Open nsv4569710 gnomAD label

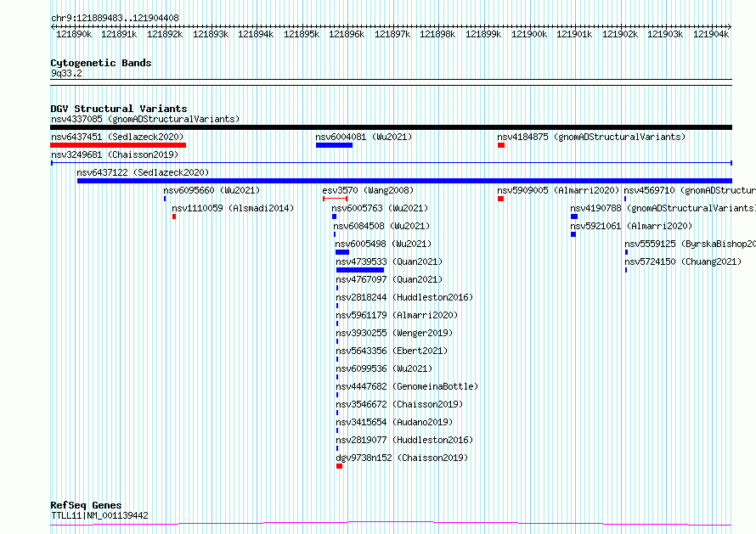click(690, 190)
